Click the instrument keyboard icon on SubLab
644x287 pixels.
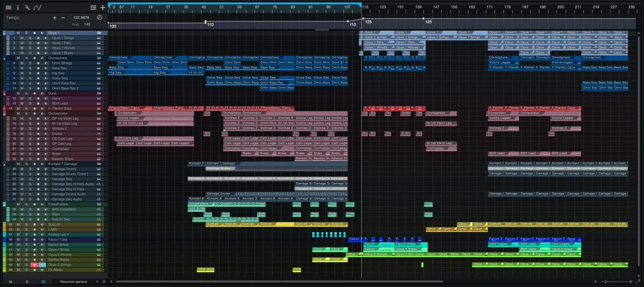[x=99, y=225]
